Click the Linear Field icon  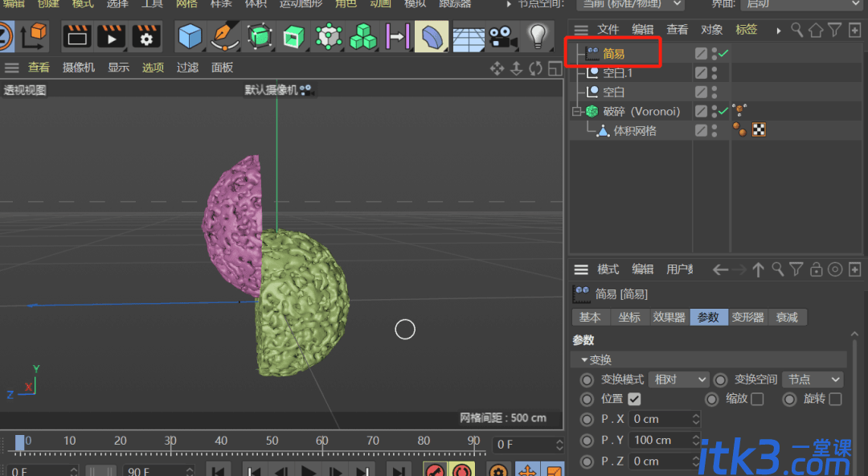tap(398, 36)
